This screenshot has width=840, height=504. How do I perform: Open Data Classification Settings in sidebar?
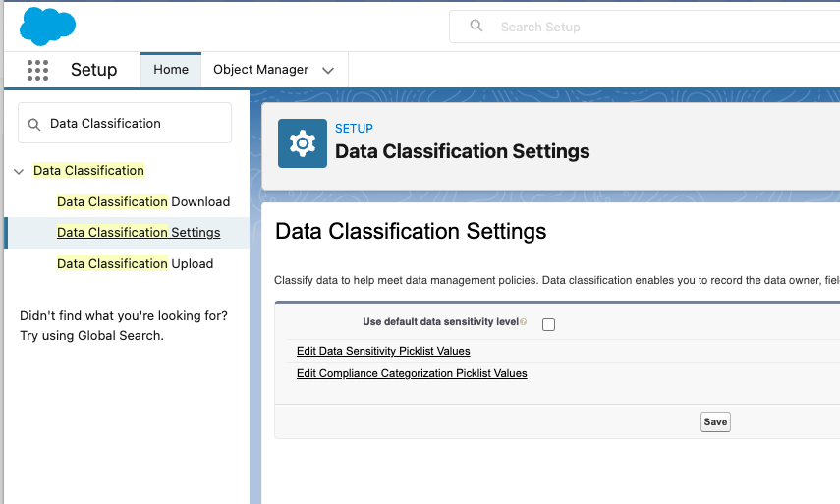(139, 233)
